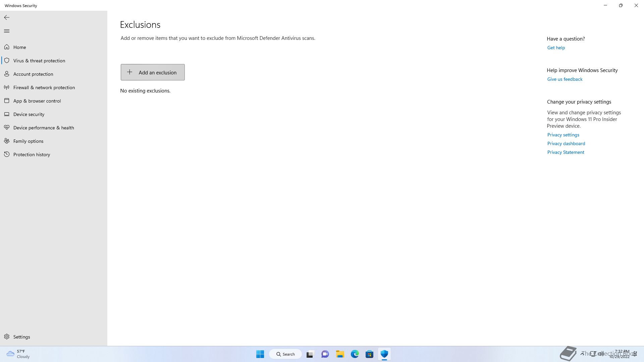Open the Windows Start menu

(x=260, y=354)
